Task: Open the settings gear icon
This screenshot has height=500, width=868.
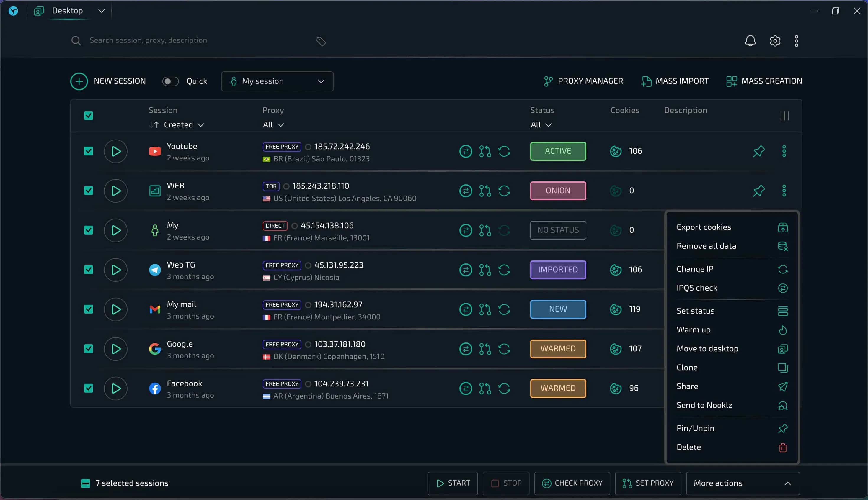Action: (x=775, y=41)
